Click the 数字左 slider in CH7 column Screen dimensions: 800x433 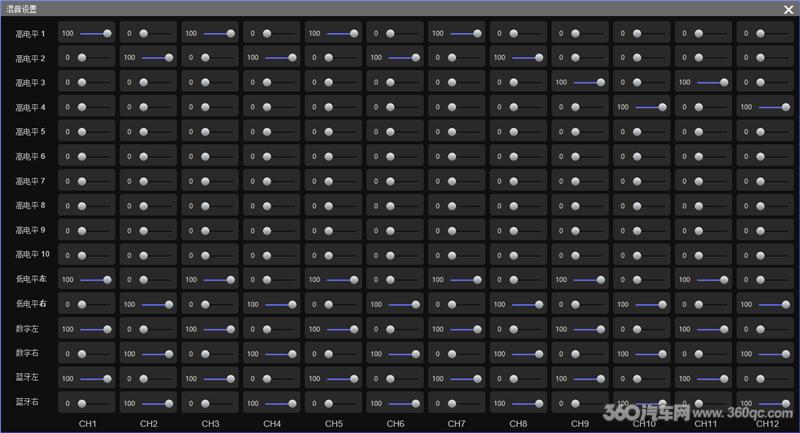(466, 329)
